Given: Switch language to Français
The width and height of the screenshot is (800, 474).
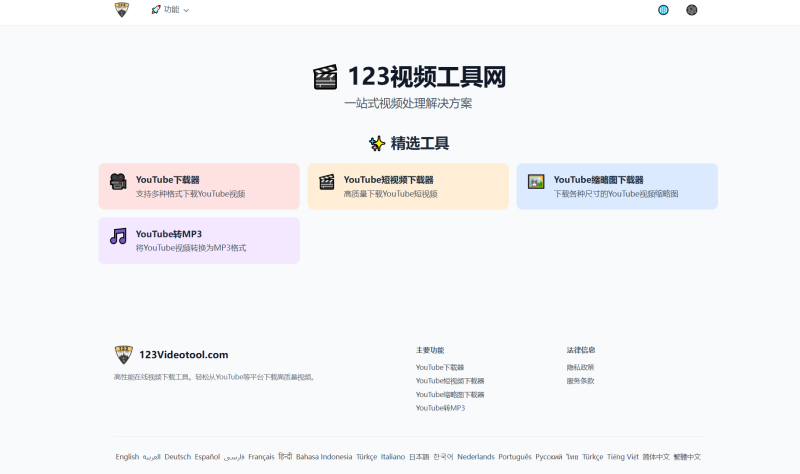Looking at the screenshot, I should point(261,457).
